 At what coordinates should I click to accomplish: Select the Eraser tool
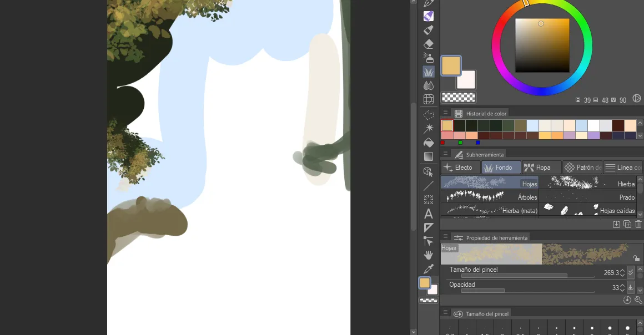pos(429,44)
